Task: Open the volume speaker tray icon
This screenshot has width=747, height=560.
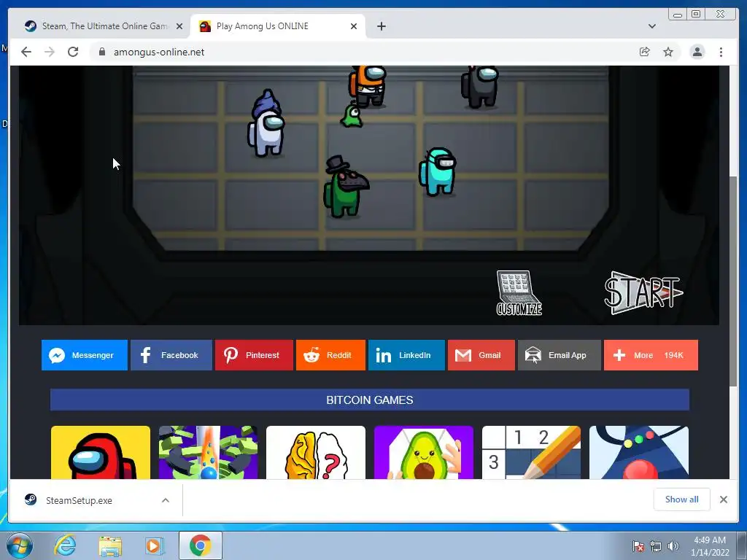Action: 673,546
